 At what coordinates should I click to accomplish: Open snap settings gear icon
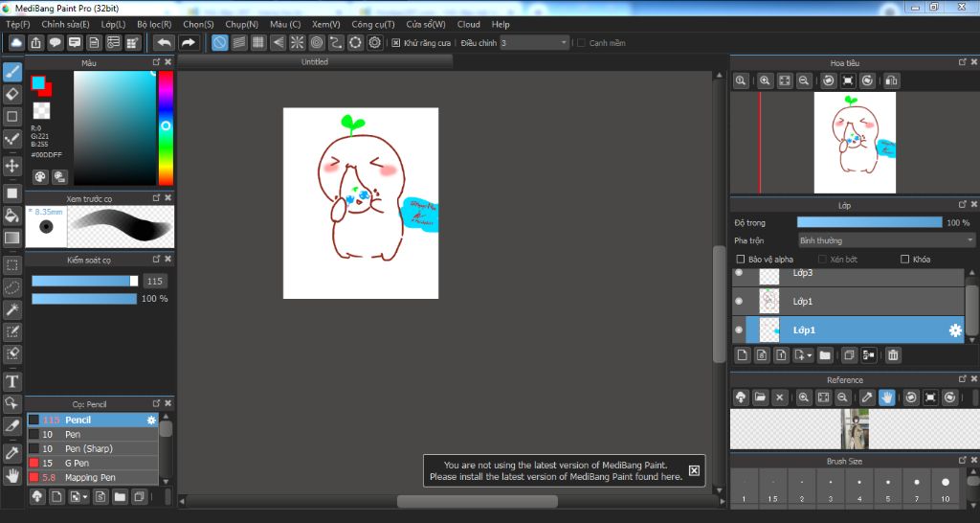coord(375,42)
